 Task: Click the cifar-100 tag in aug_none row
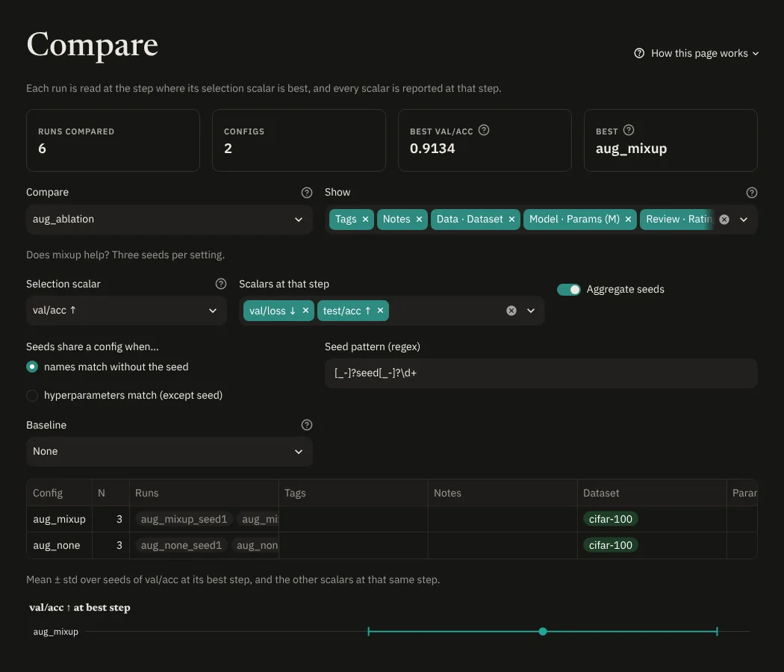click(611, 545)
